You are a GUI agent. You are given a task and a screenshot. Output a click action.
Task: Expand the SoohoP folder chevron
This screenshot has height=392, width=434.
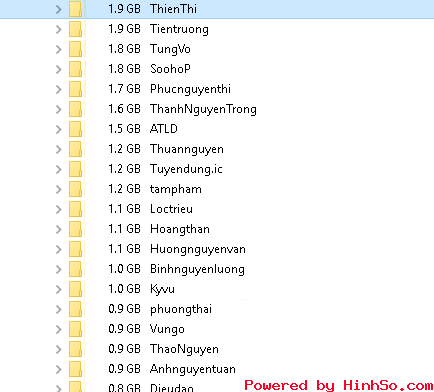click(59, 69)
